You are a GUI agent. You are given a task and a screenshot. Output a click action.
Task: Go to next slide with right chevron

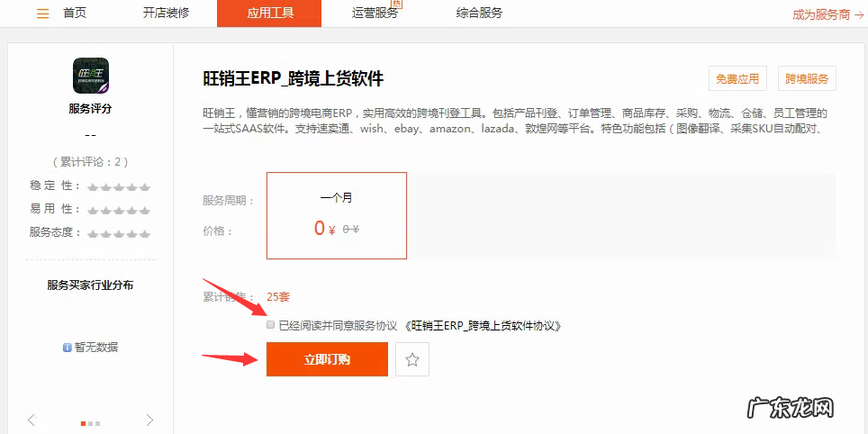coord(150,420)
